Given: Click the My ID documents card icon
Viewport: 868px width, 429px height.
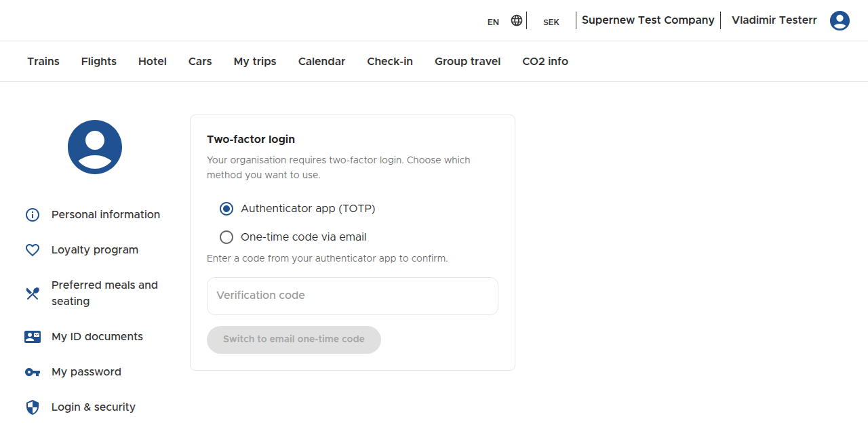Looking at the screenshot, I should tap(33, 337).
